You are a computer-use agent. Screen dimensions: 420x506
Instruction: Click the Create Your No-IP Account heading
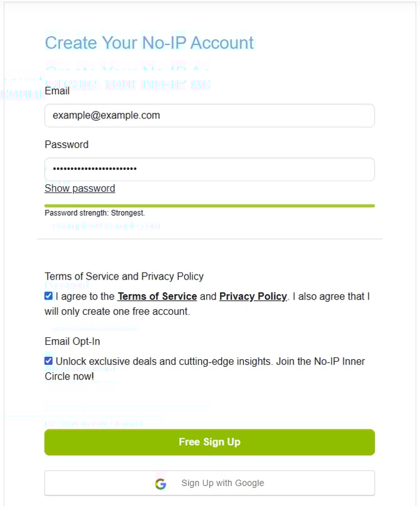click(x=149, y=43)
